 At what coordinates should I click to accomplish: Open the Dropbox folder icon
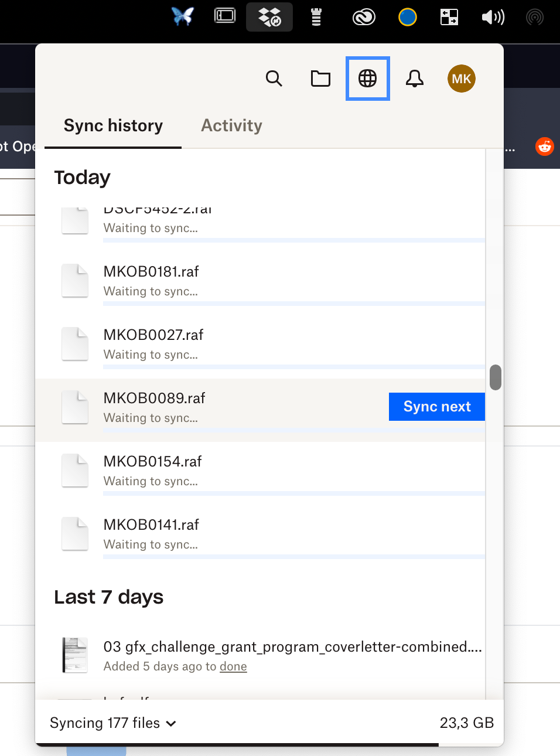[x=320, y=79]
